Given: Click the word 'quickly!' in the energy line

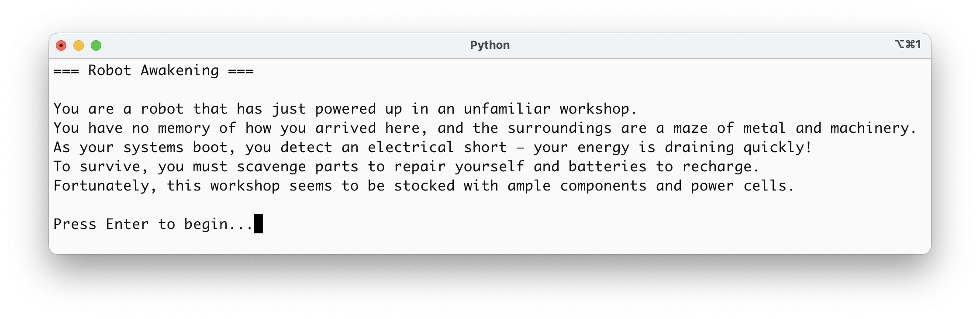Looking at the screenshot, I should pos(777,147).
